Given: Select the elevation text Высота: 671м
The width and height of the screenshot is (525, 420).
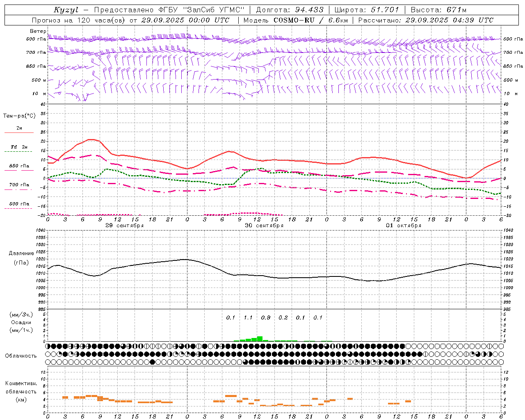Looking at the screenshot, I should coord(438,10).
